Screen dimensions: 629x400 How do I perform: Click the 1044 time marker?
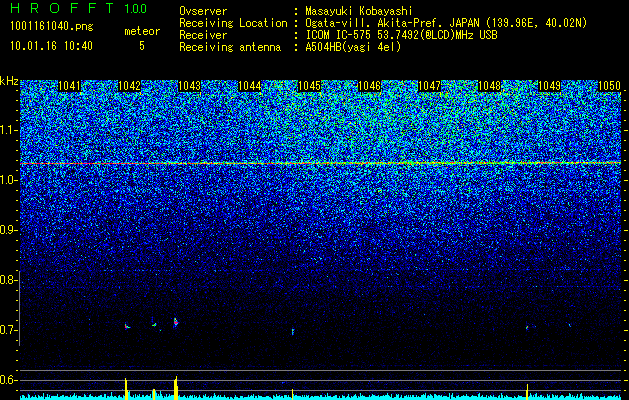click(250, 86)
